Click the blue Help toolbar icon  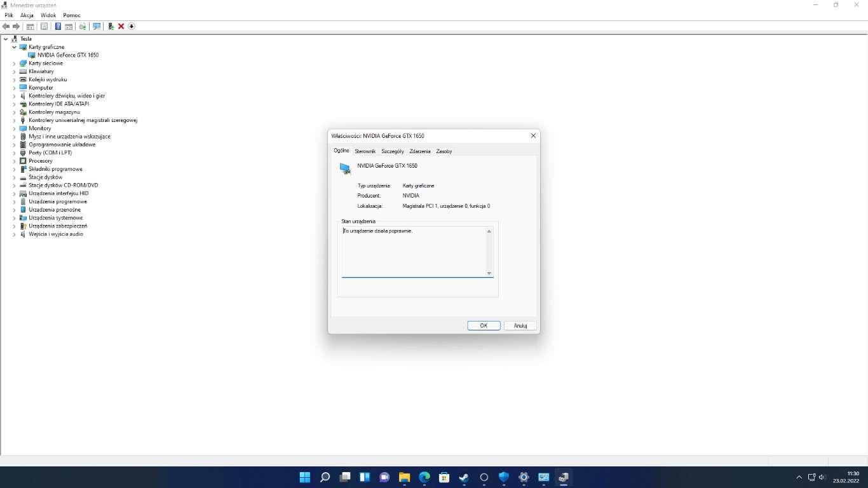pos(58,26)
